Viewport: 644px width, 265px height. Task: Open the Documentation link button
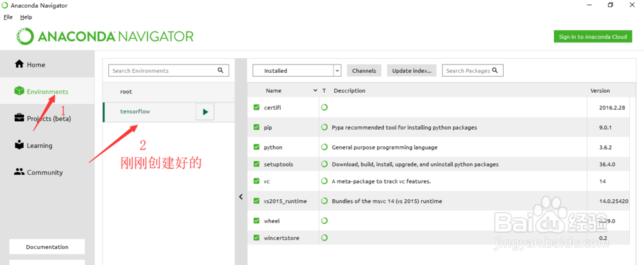[47, 247]
